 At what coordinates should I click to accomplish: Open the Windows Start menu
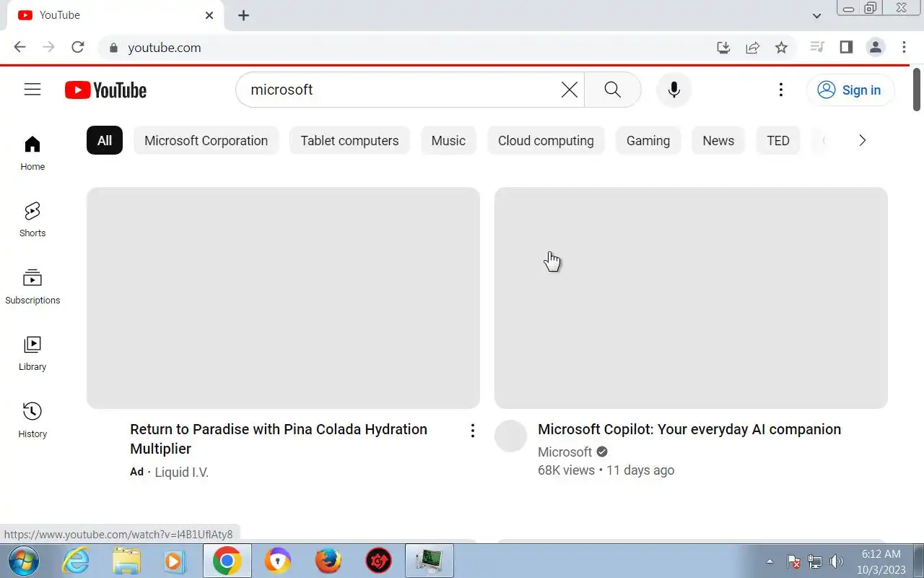pos(24,561)
